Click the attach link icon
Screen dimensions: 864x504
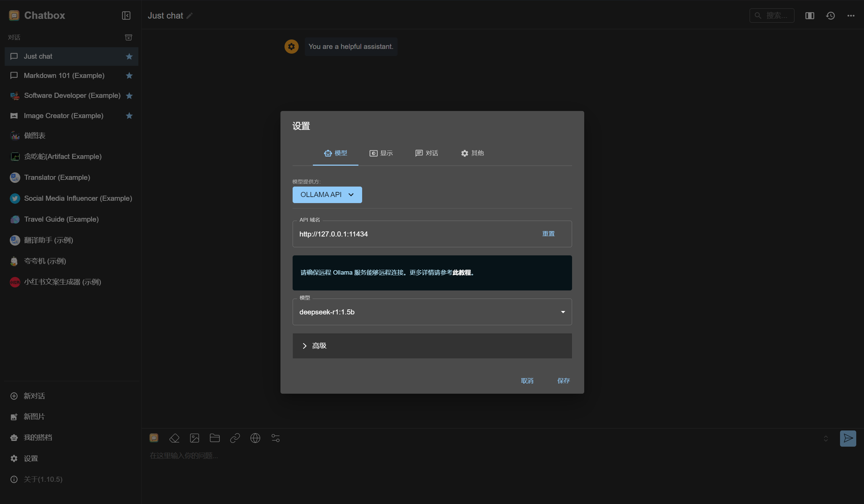pos(235,438)
